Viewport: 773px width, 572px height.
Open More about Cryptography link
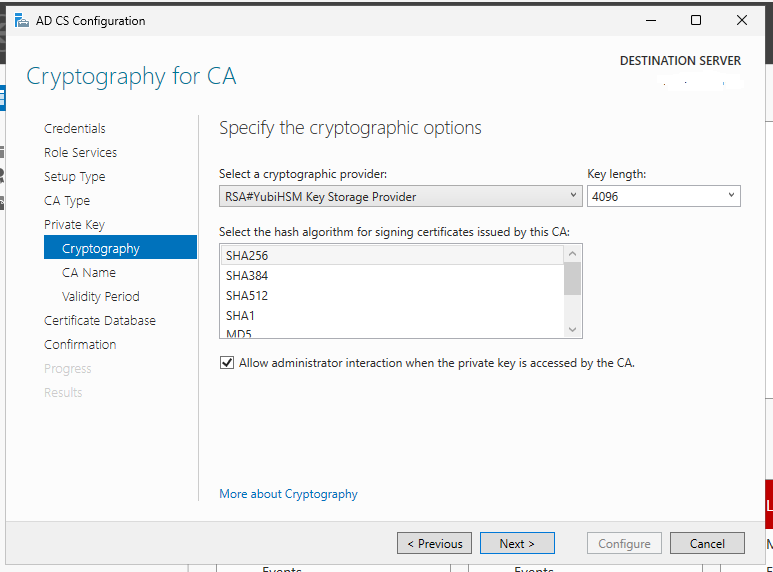tap(288, 494)
